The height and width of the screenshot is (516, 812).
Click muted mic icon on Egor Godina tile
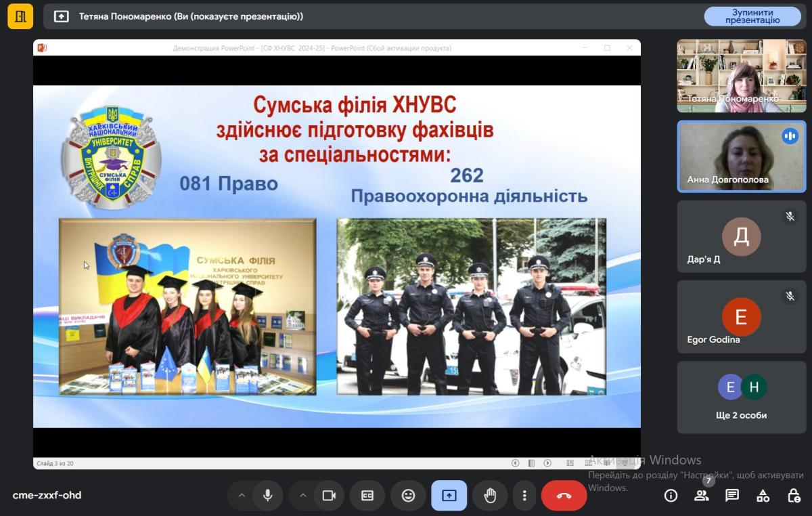[x=790, y=296]
